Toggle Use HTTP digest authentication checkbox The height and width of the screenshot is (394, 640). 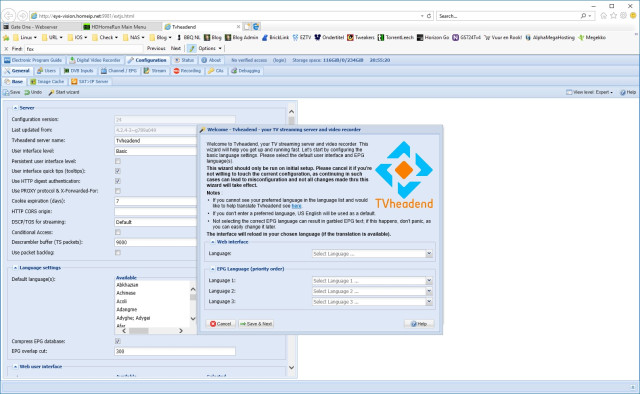(x=118, y=181)
